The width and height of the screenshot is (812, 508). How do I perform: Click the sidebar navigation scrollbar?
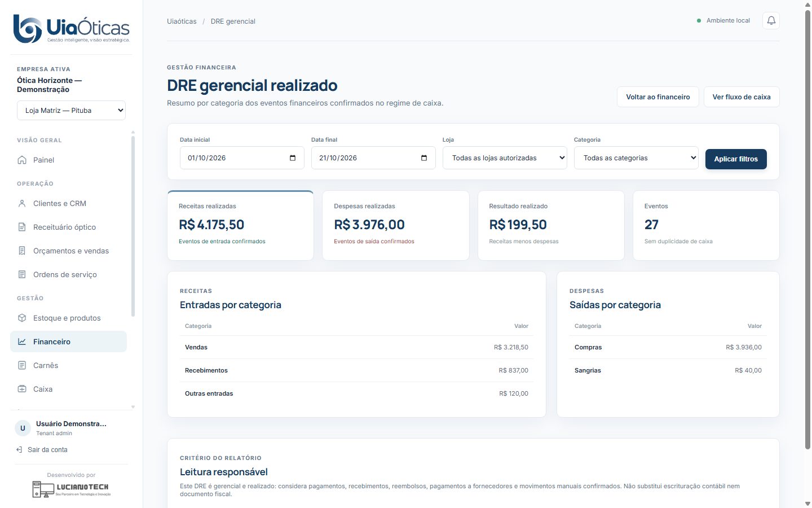pyautogui.click(x=133, y=226)
